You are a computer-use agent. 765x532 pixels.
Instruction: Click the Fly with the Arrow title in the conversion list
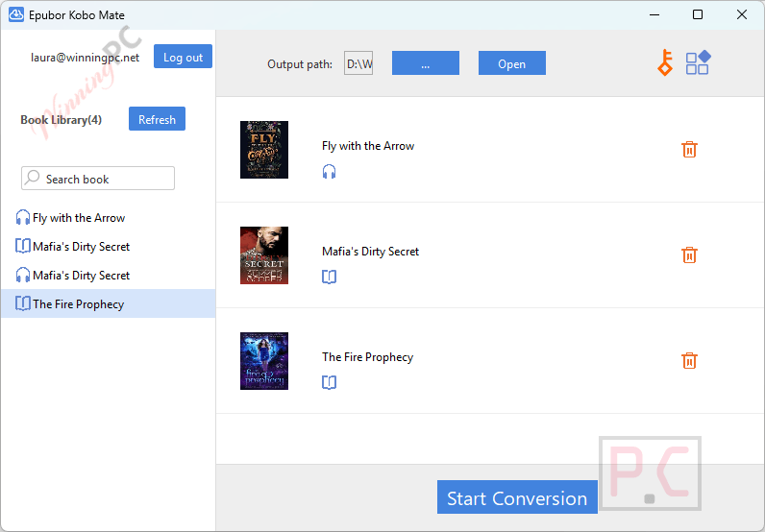click(368, 146)
